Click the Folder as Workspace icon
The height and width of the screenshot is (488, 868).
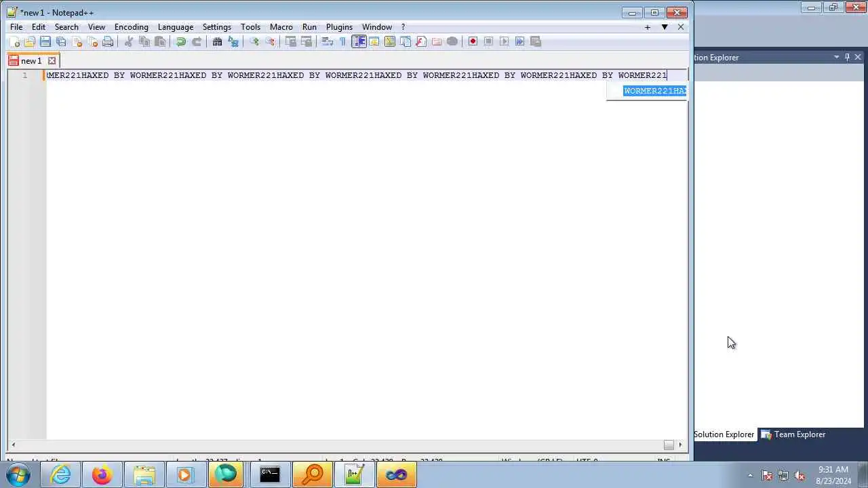(437, 41)
